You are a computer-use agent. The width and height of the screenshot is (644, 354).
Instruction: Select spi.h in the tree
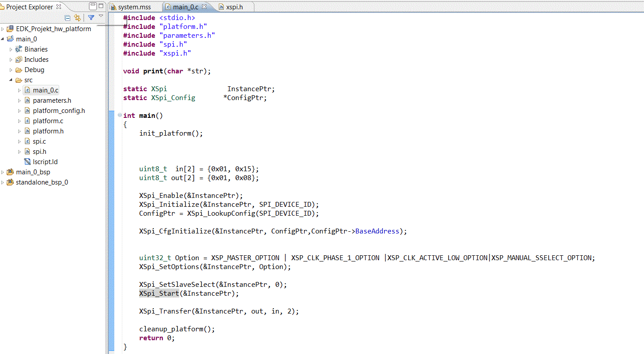pos(40,152)
